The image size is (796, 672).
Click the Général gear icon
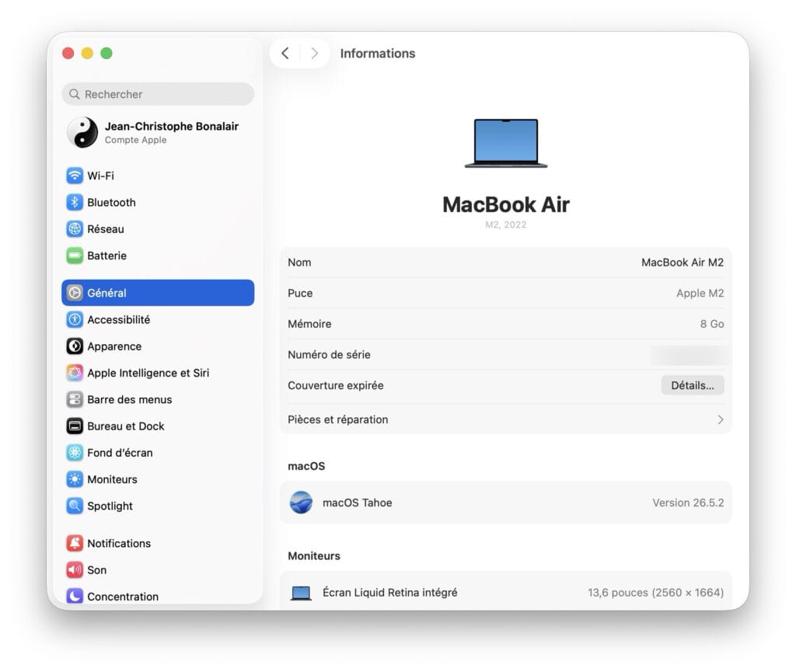[75, 293]
